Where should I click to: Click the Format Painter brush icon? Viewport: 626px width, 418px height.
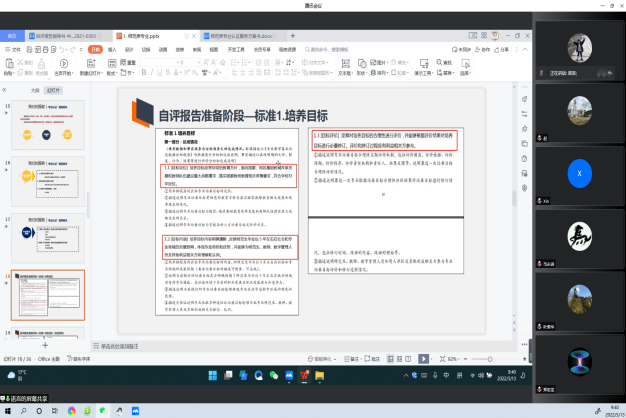(x=41, y=63)
